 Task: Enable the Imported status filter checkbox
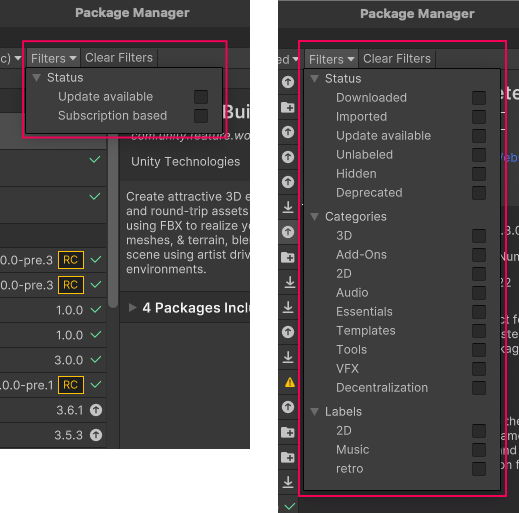pyautogui.click(x=479, y=117)
